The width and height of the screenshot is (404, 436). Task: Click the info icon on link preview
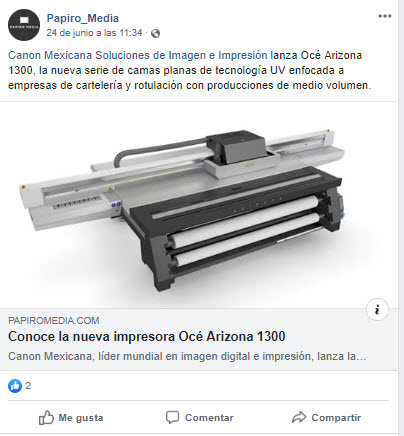(x=377, y=309)
